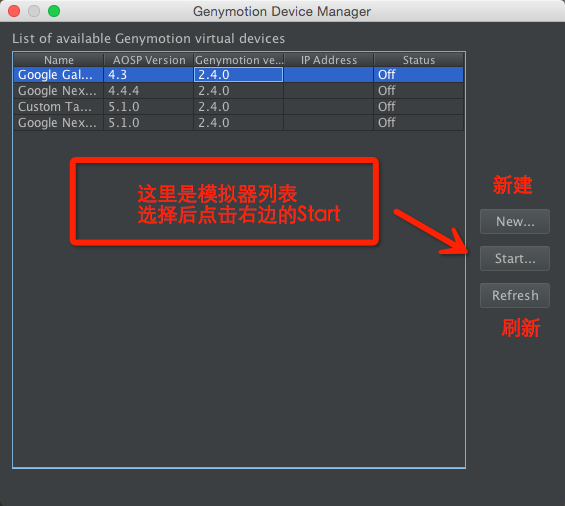Click the empty IP Address cell of Google Gal...
565x506 pixels.
tap(329, 75)
